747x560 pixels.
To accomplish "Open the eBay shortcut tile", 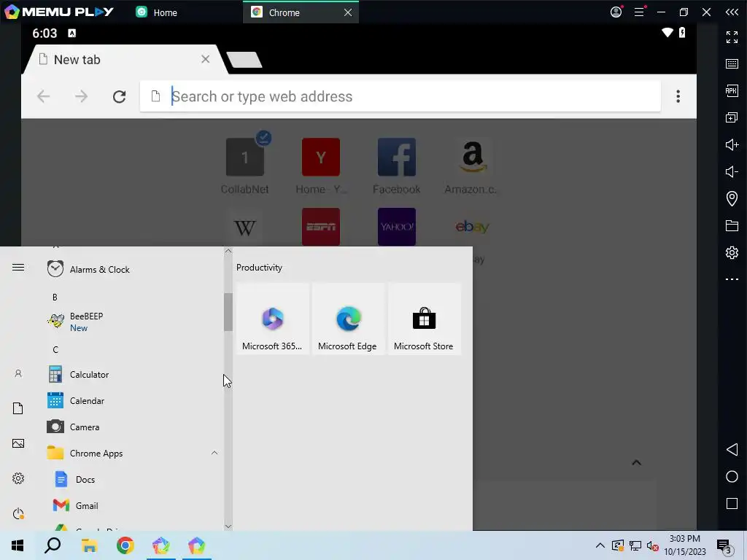I will tap(472, 227).
